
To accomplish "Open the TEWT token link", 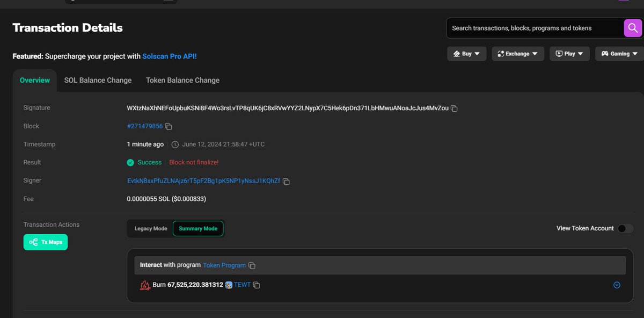I will point(243,285).
